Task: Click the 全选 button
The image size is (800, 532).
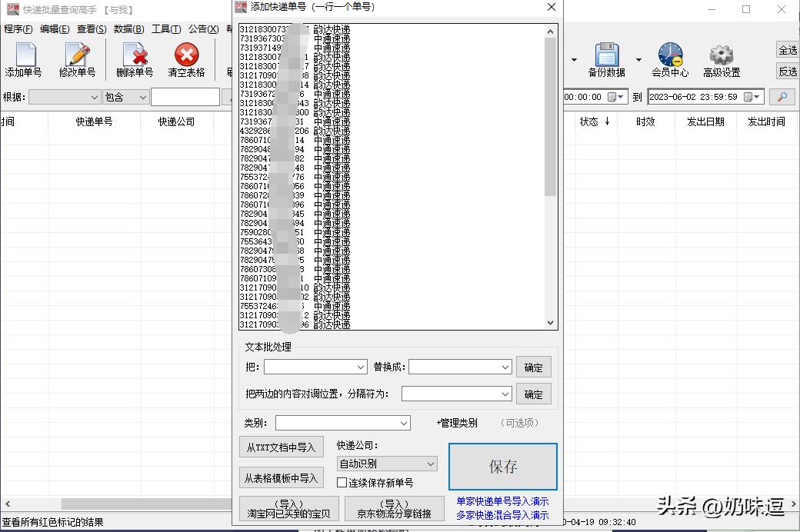Action: tap(788, 51)
